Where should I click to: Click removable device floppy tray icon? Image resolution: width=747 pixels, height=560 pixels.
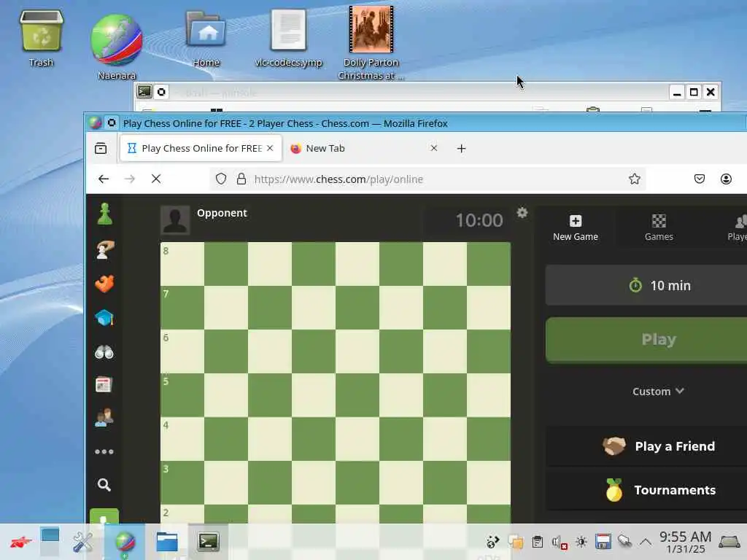pos(603,542)
